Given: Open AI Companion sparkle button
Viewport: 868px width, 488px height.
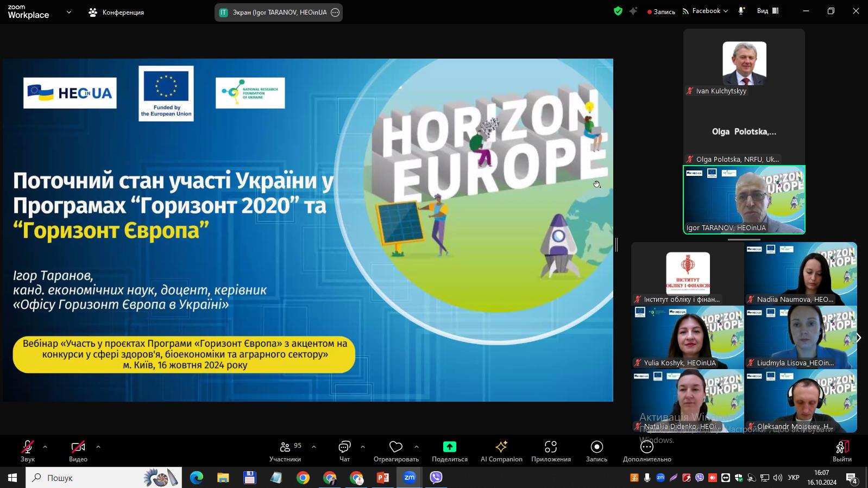Looking at the screenshot, I should [501, 451].
